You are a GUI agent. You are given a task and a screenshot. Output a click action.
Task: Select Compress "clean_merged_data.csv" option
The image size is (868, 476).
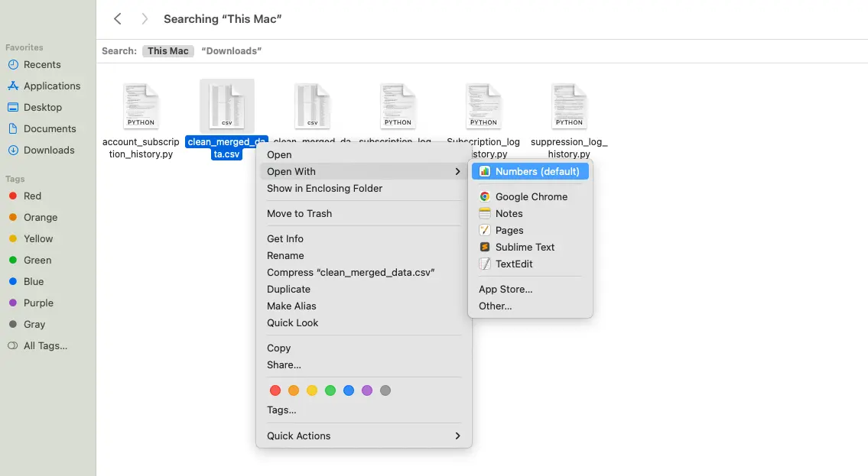point(350,272)
